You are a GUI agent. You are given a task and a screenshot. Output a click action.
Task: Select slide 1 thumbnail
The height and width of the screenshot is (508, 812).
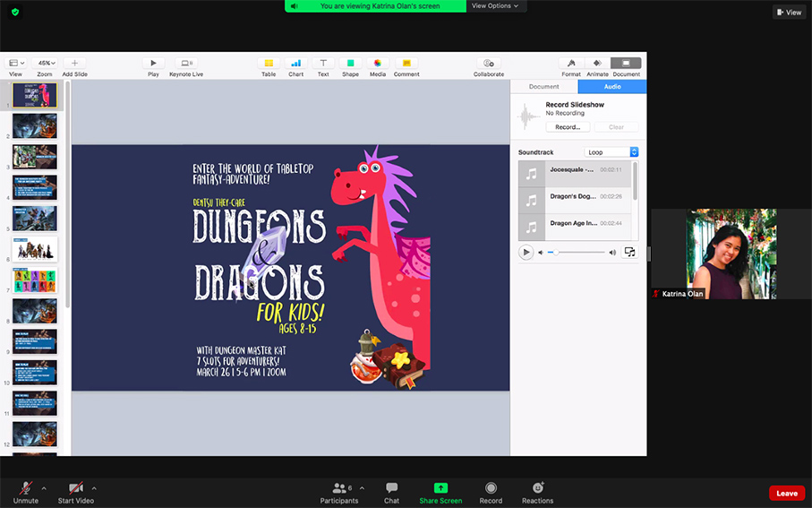click(x=35, y=95)
